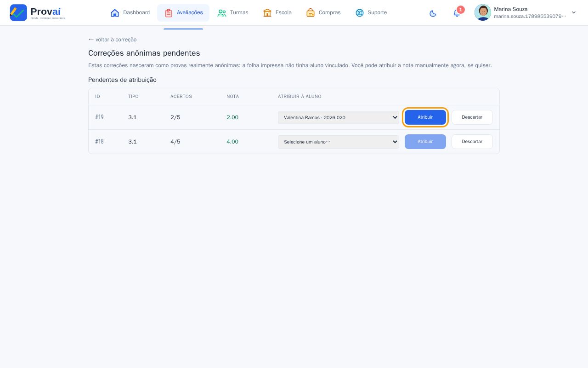Click the 'NOTA' column header
This screenshot has width=588, height=368.
232,97
